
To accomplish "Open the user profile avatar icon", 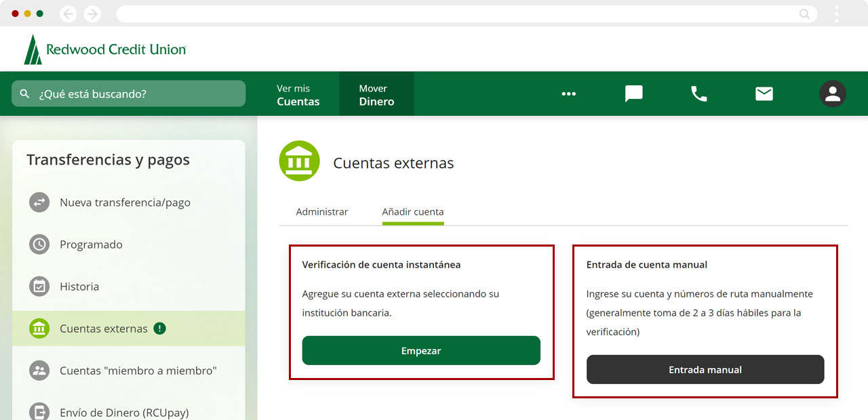I will 833,94.
